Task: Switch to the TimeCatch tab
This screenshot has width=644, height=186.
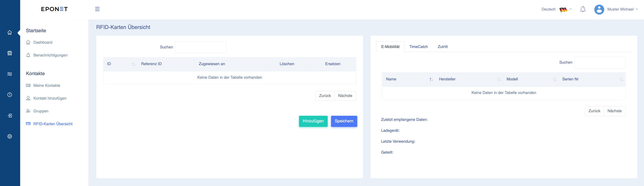Action: click(418, 47)
